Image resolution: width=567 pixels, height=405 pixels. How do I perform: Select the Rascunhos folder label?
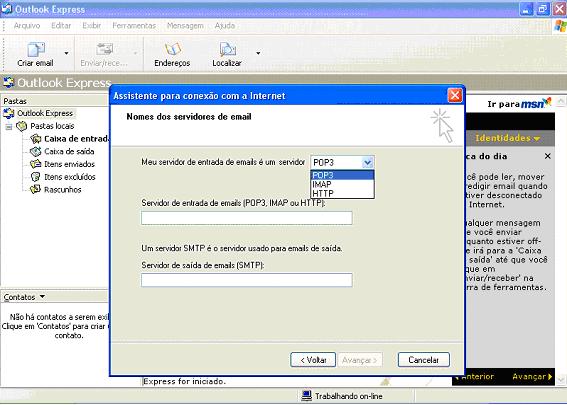click(x=63, y=190)
